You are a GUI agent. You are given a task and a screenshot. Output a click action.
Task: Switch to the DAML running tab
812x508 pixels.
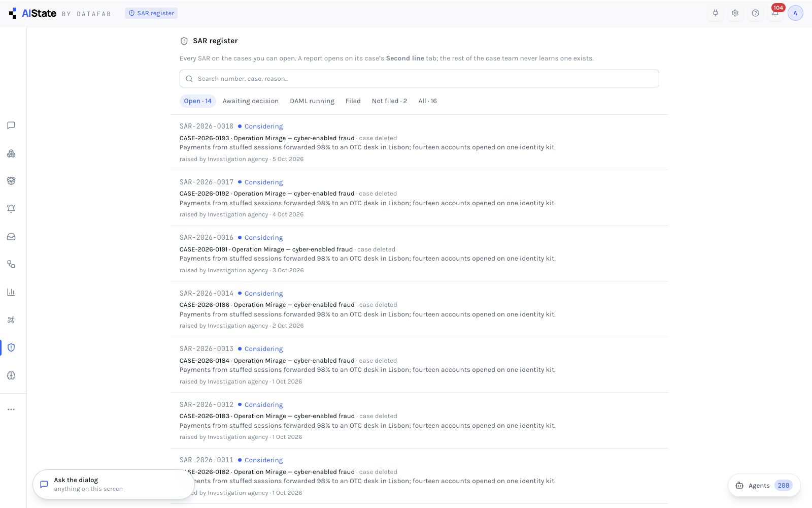[312, 101]
